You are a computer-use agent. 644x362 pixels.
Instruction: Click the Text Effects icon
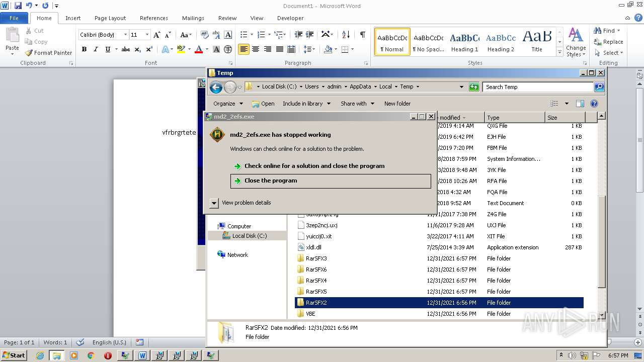(165, 49)
